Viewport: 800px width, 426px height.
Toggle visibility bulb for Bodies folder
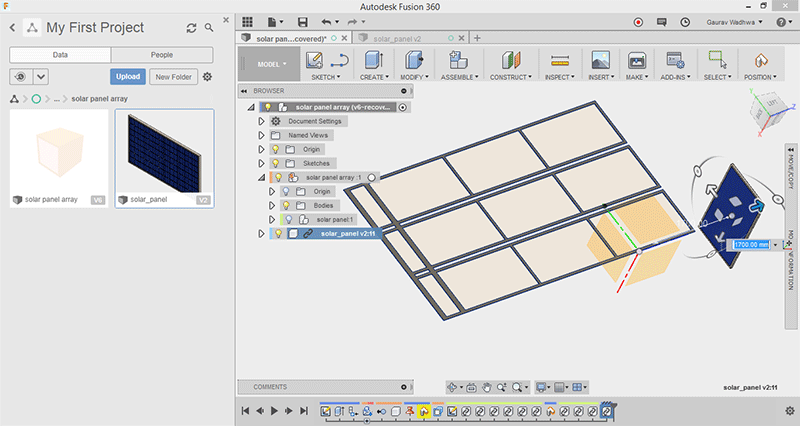coord(286,205)
